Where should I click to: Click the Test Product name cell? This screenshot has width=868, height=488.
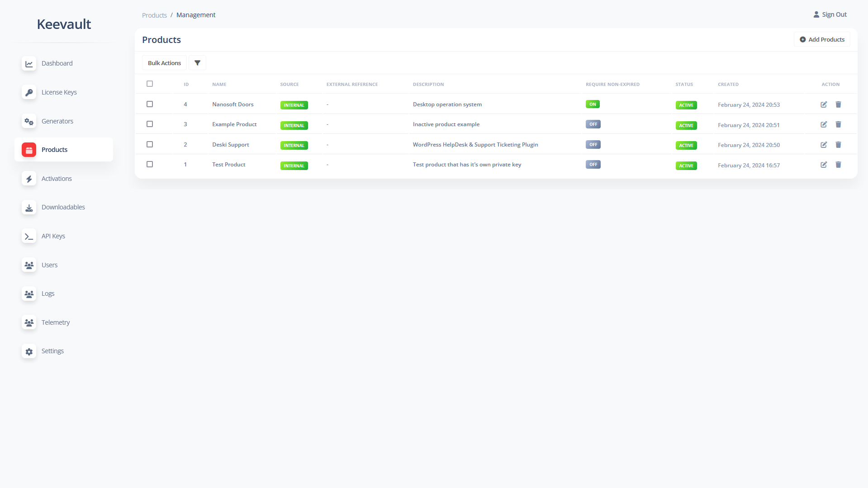pos(229,165)
